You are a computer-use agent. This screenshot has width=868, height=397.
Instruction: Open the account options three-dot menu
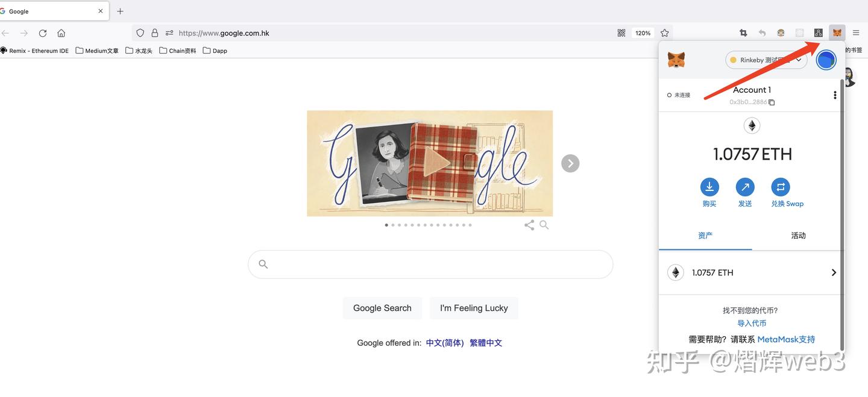(x=835, y=95)
